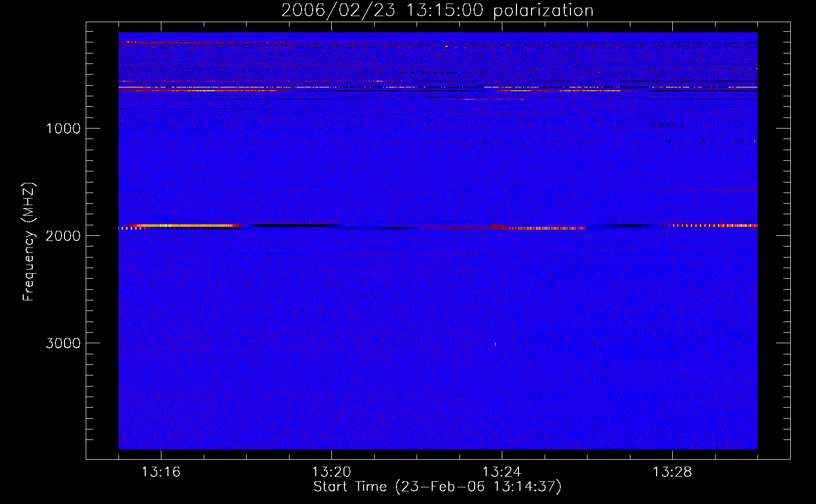The width and height of the screenshot is (816, 504).
Task: Click the 13:20 time tick label
Action: coord(331,472)
